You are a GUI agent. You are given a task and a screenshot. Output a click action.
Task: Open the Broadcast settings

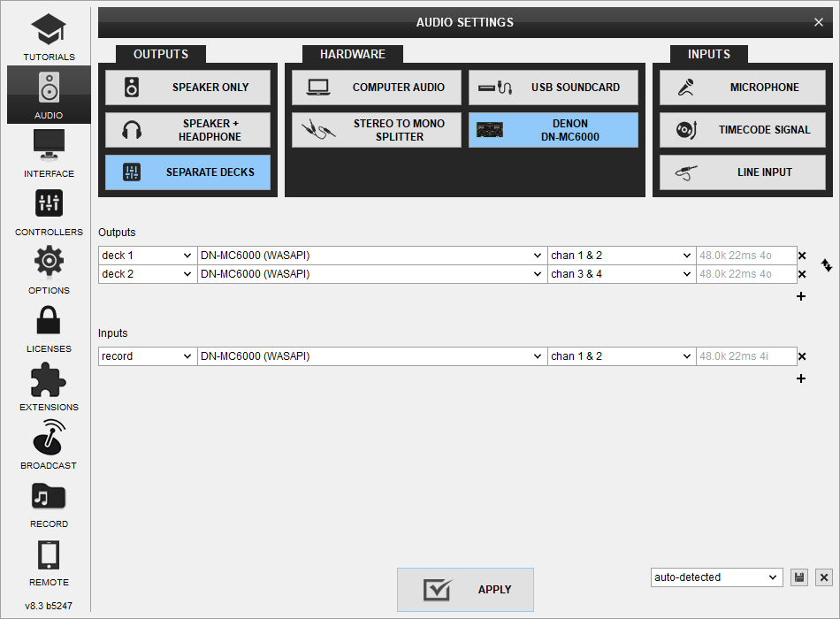pyautogui.click(x=49, y=445)
